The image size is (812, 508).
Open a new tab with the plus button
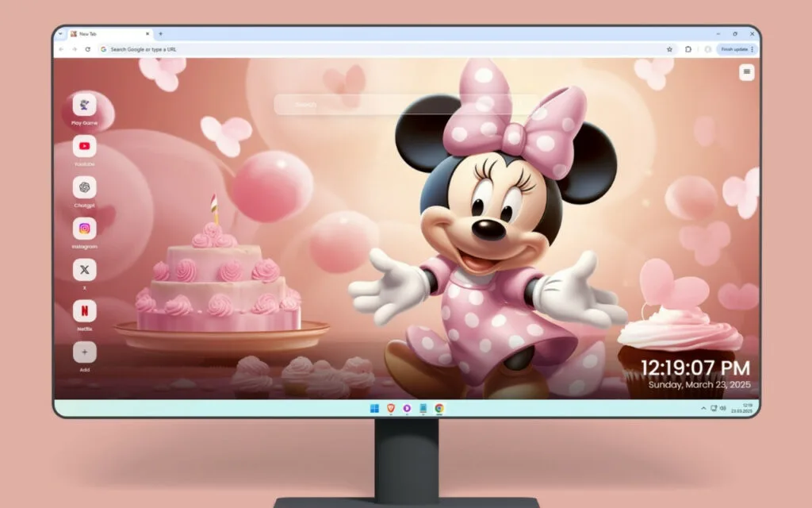pyautogui.click(x=160, y=33)
